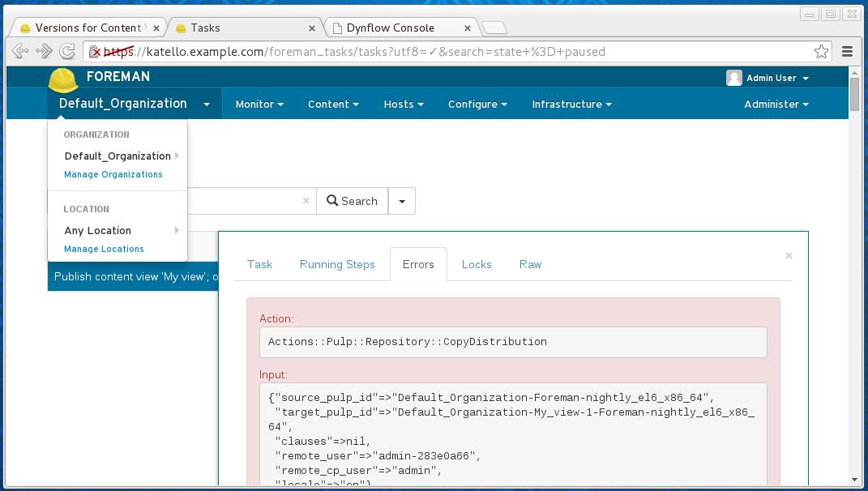
Task: Open browser hamburger menu icon
Action: (847, 52)
